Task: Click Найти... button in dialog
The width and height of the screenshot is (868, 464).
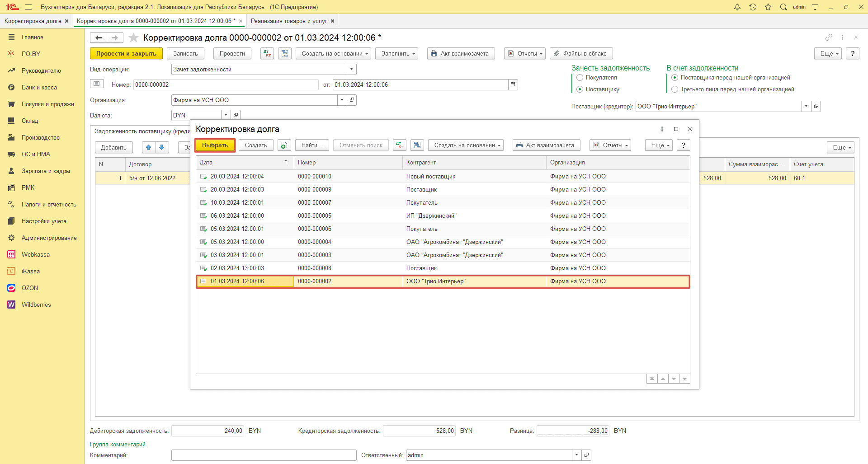Action: 312,145
